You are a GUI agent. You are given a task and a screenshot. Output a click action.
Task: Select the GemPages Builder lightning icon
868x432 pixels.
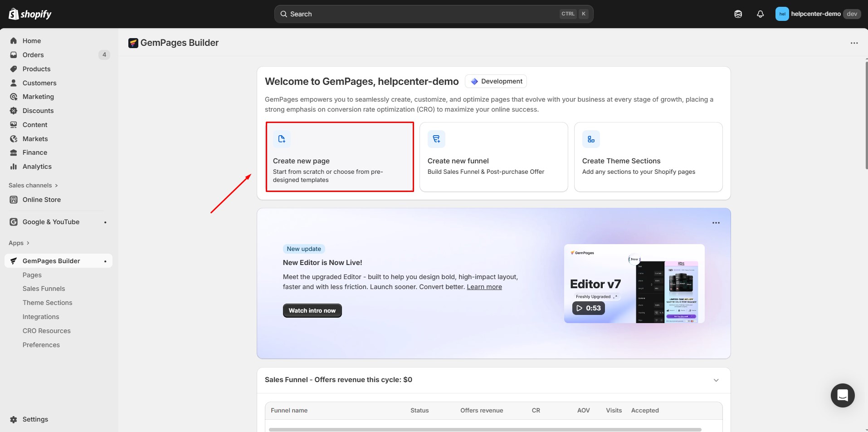pos(13,260)
